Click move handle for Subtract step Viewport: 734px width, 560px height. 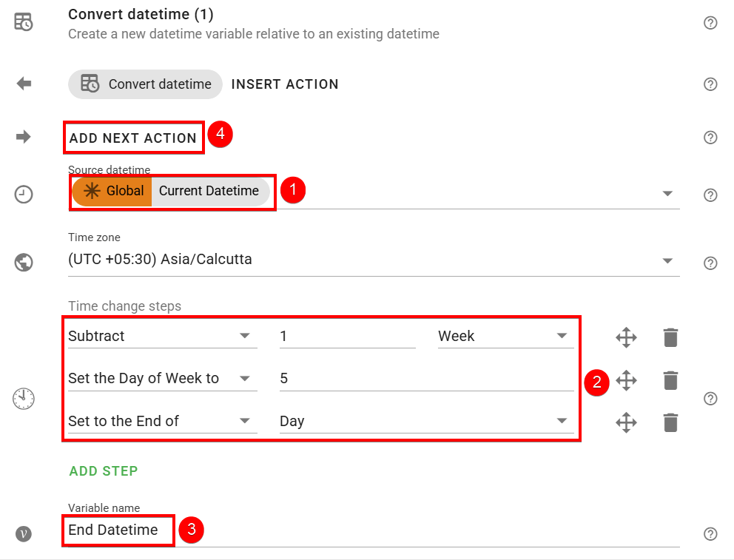(626, 337)
